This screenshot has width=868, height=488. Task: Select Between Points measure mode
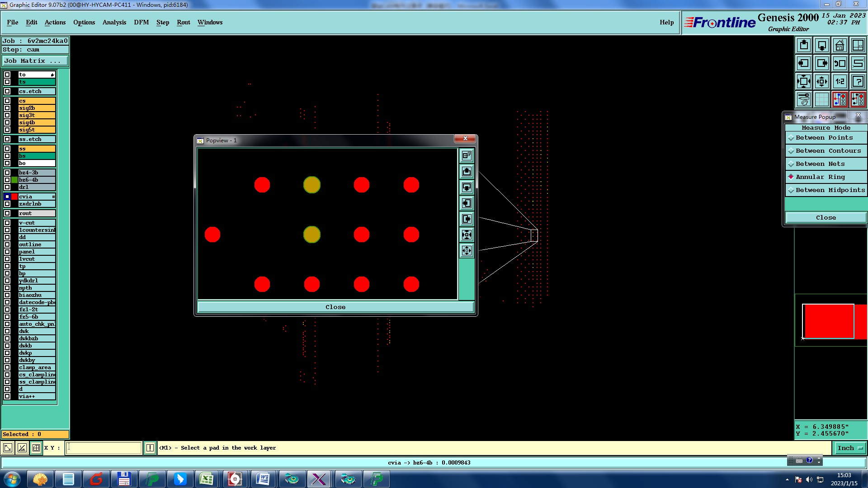(824, 138)
